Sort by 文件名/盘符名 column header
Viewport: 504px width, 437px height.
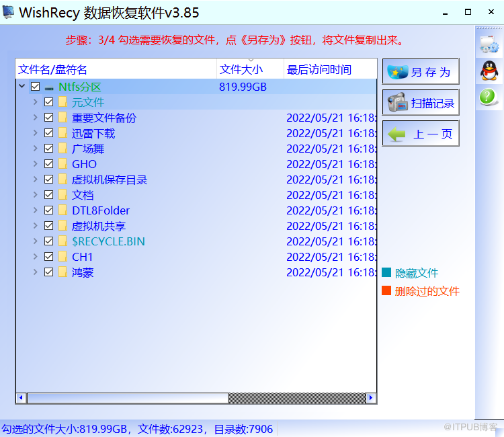click(116, 69)
